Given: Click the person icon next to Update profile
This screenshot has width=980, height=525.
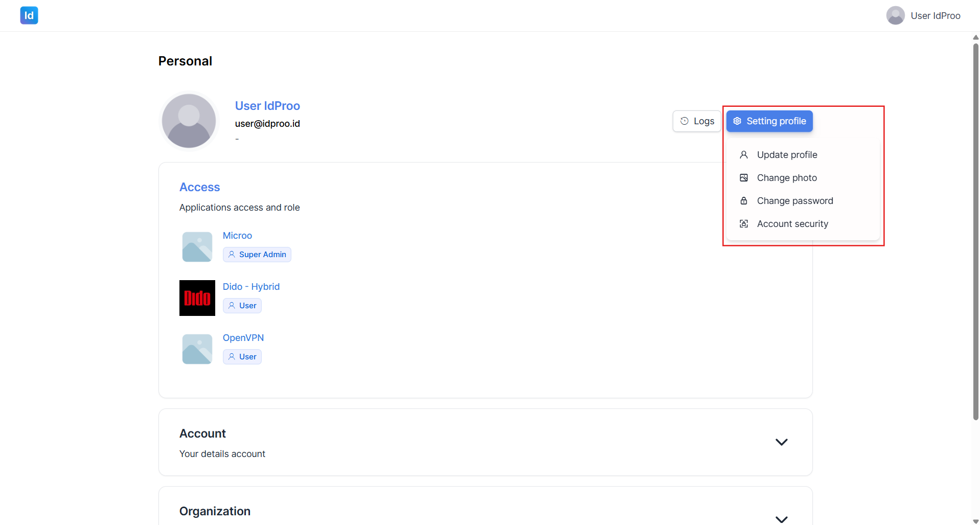Looking at the screenshot, I should click(x=744, y=155).
